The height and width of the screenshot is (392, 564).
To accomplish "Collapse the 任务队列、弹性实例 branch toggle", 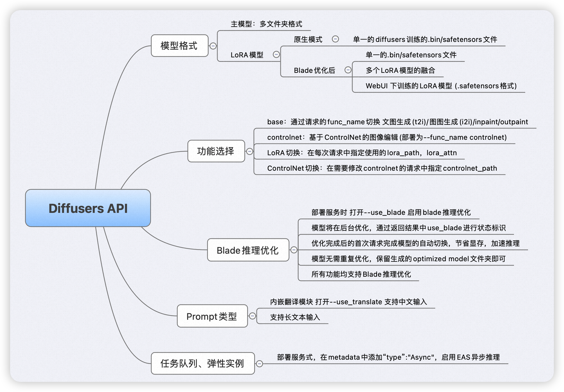I will point(259,364).
